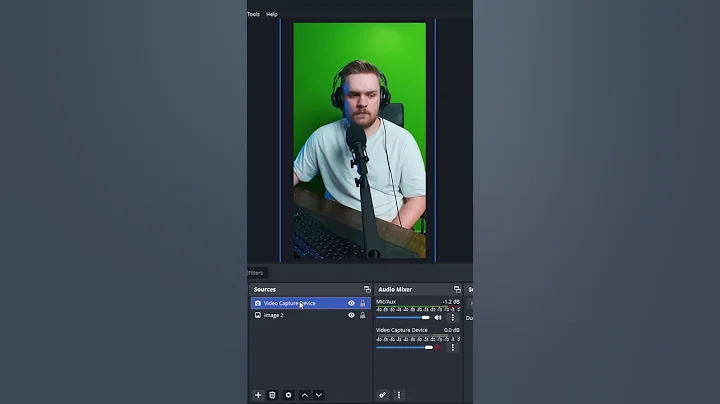Pop out the Sources dock panel
Image resolution: width=720 pixels, height=404 pixels.
click(x=367, y=289)
